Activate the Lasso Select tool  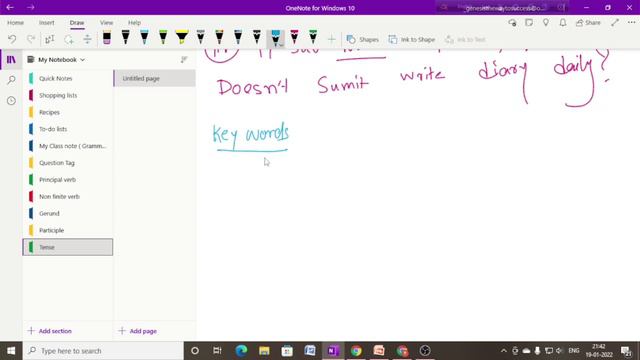[x=69, y=39]
